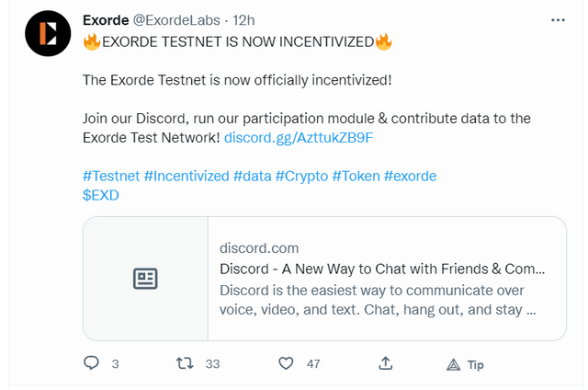Screen dimensions: 588x390
Task: Select the #exorde hashtag
Action: point(413,176)
